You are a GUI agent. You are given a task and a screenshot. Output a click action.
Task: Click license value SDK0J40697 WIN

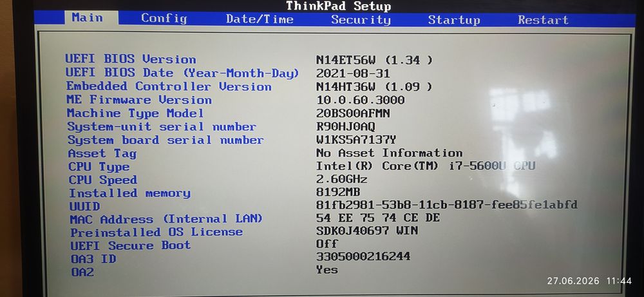pyautogui.click(x=367, y=231)
